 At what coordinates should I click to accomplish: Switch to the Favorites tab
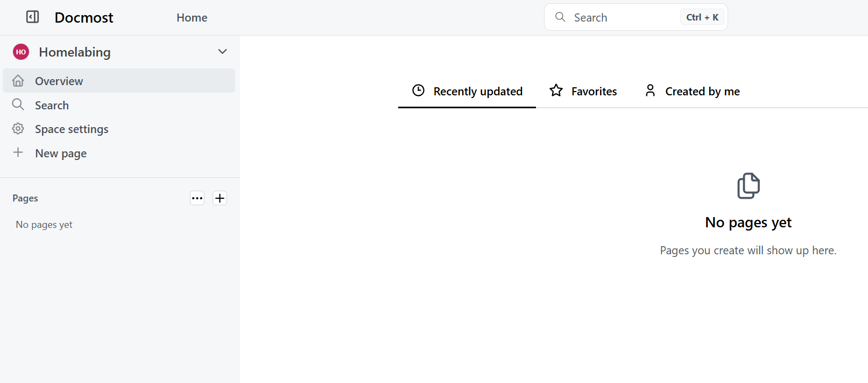pyautogui.click(x=583, y=92)
